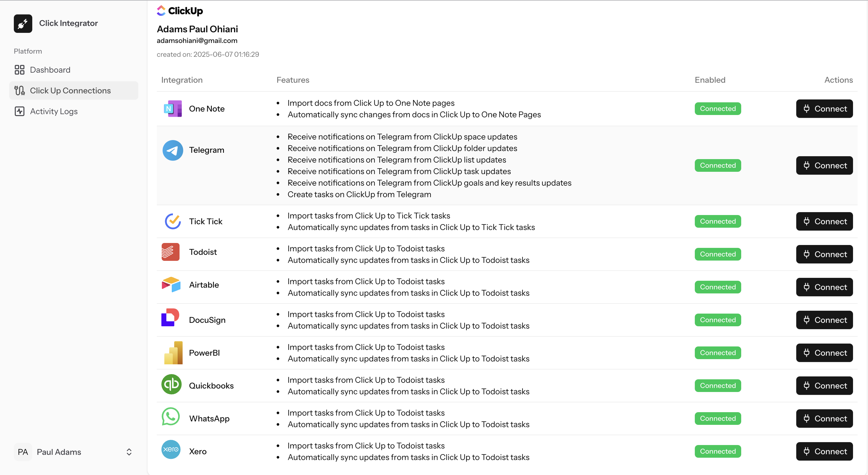Image resolution: width=868 pixels, height=475 pixels.
Task: Connect the Quickbooks integration
Action: (824, 386)
